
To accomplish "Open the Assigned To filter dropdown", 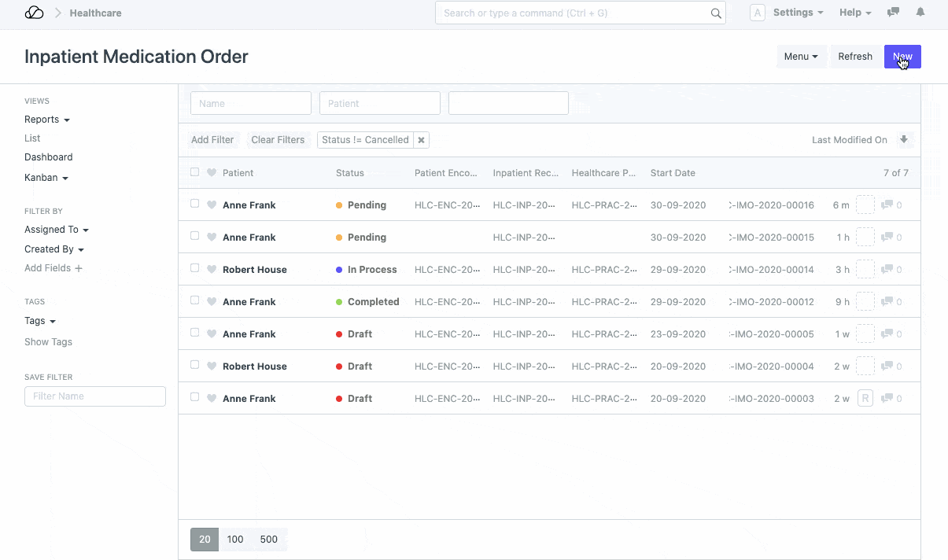I will [56, 230].
